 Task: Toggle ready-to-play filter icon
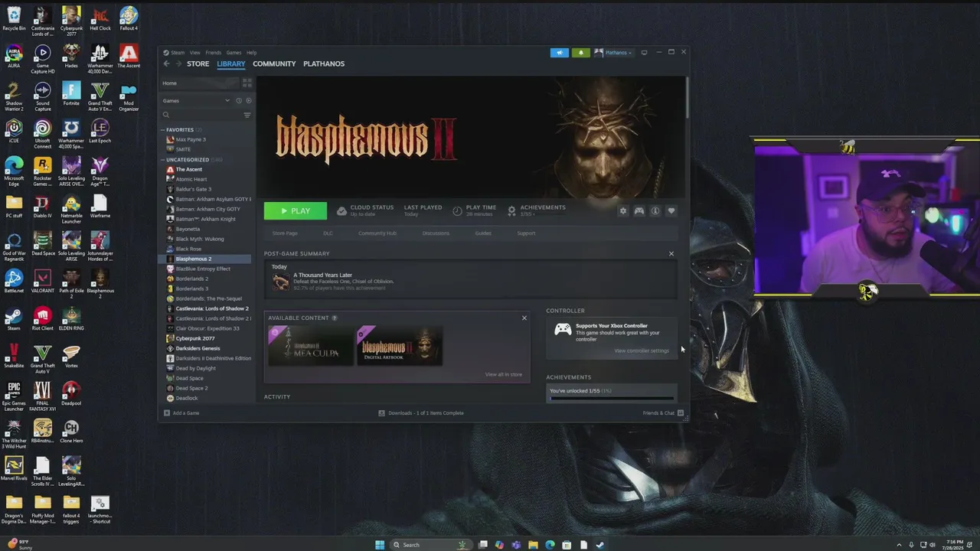(x=248, y=101)
